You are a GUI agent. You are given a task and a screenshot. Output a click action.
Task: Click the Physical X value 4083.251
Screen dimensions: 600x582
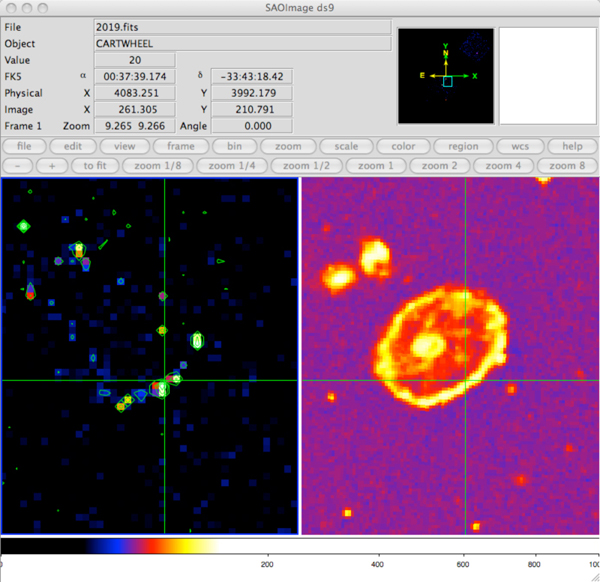135,93
